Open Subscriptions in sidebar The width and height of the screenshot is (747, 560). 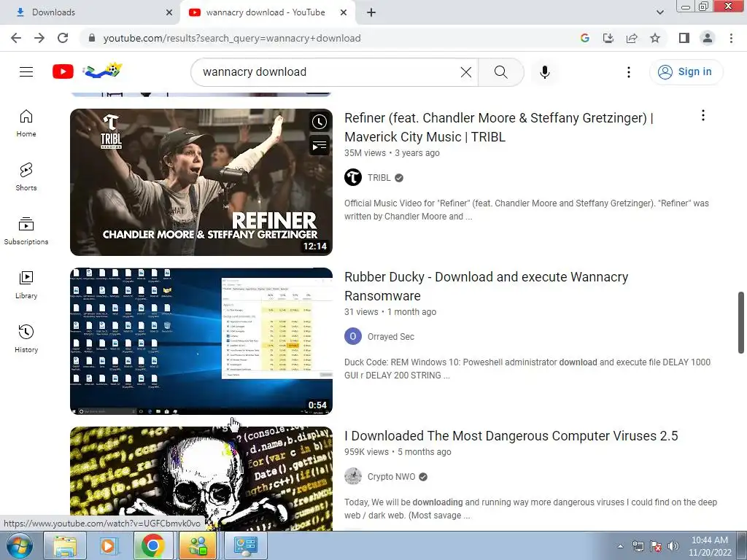[x=26, y=231]
